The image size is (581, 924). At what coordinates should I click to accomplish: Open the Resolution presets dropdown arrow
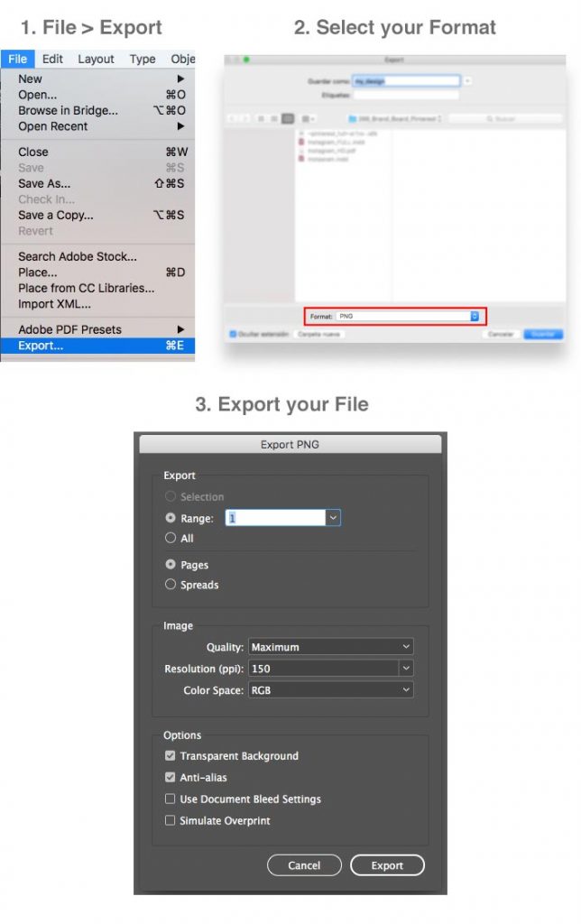[406, 669]
